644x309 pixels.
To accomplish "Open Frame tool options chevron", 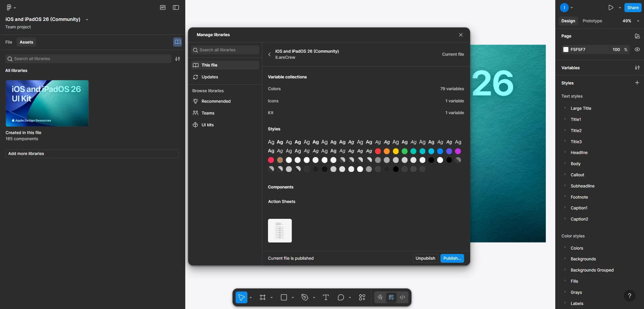I will 272,298.
